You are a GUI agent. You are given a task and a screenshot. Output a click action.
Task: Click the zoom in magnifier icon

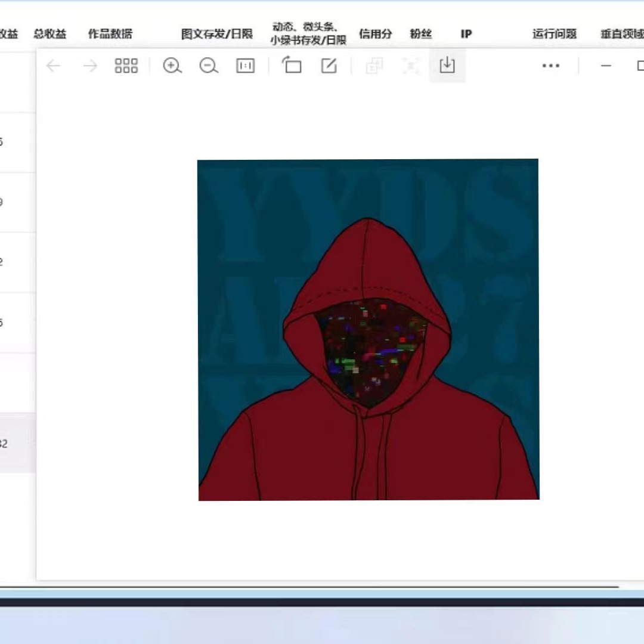(172, 66)
